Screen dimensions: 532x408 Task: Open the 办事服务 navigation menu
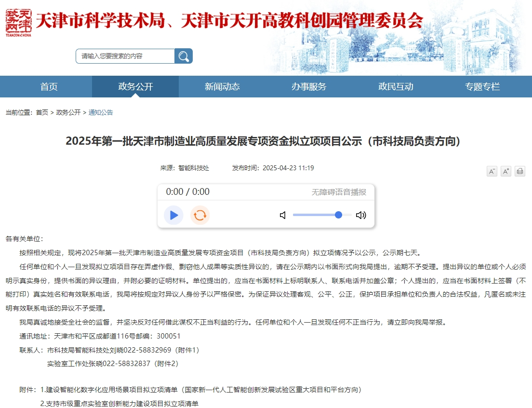pos(309,86)
